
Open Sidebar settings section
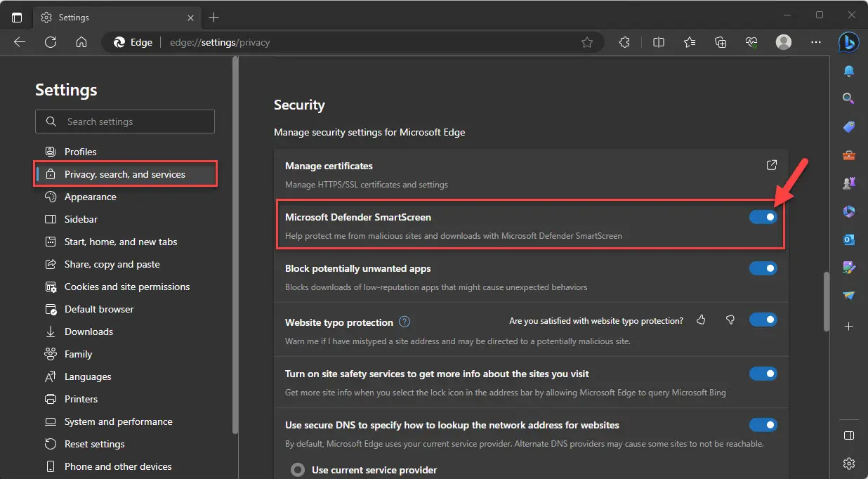(x=125, y=219)
